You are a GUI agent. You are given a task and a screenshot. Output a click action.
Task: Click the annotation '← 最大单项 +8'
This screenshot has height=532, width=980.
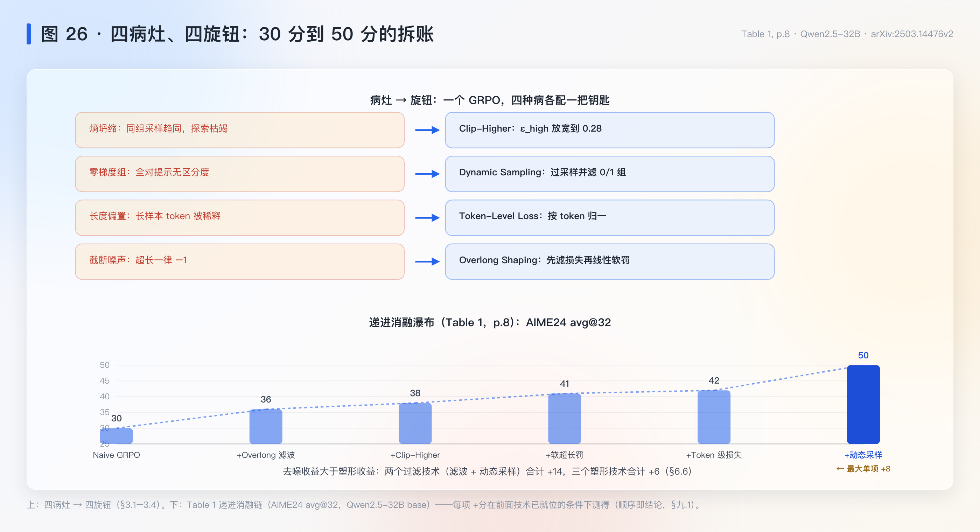[863, 469]
